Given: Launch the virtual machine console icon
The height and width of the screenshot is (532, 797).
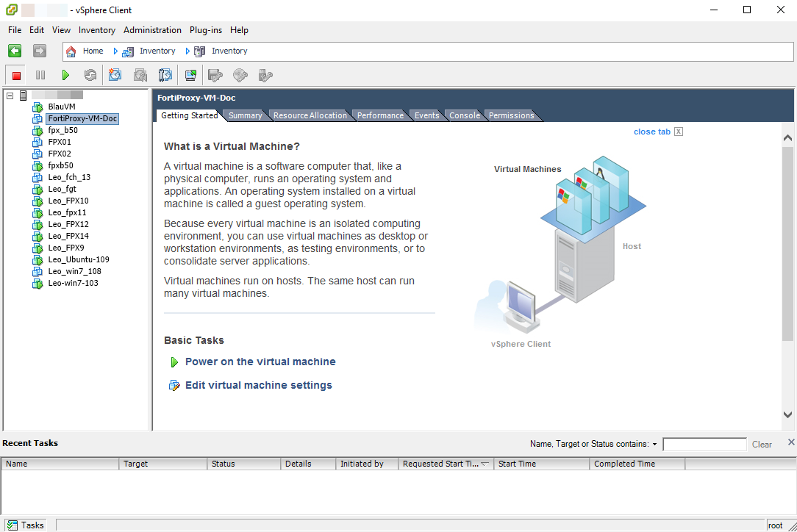Looking at the screenshot, I should coord(190,74).
